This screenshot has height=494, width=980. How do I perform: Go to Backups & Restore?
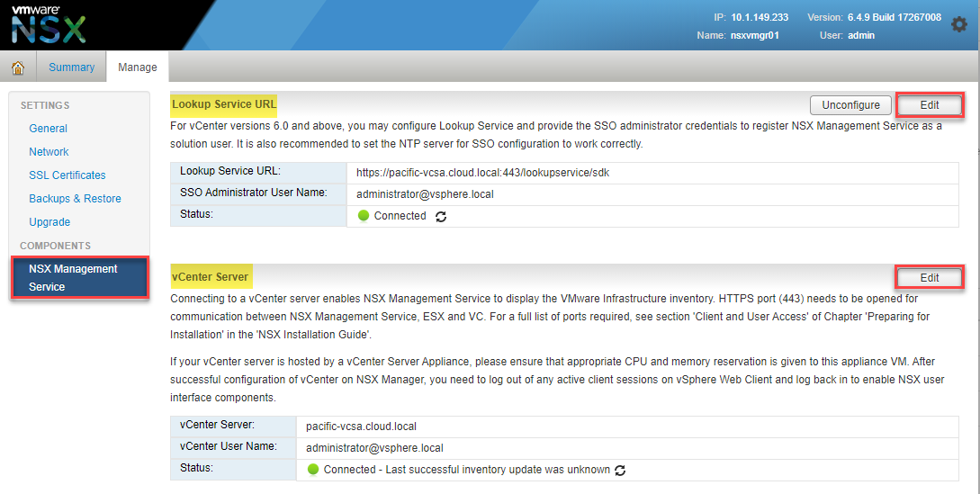tap(75, 198)
